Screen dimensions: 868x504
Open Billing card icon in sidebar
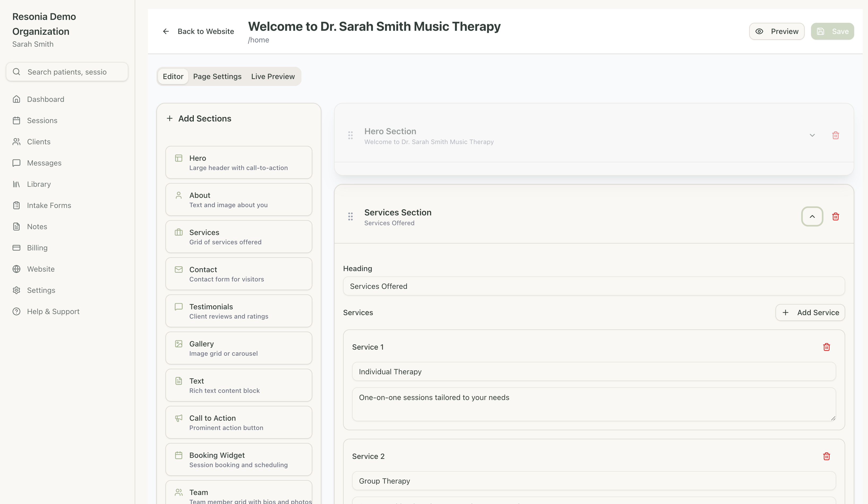[x=16, y=248]
